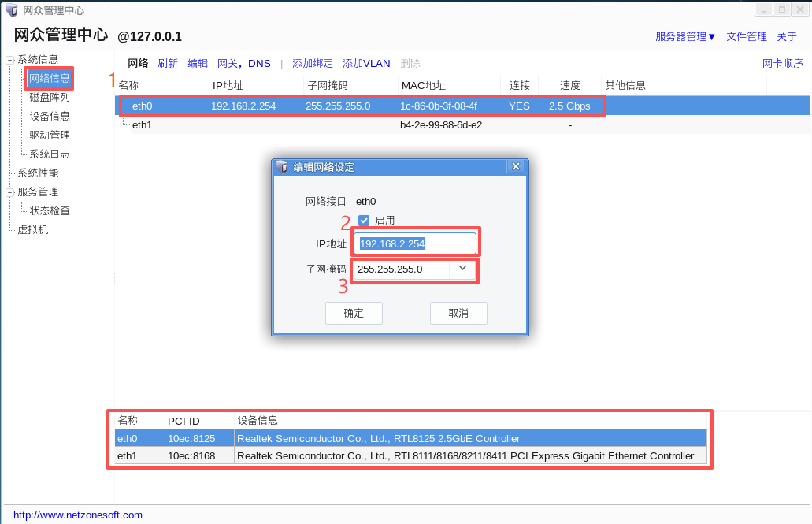Click the shield app icon in title bar
The image size is (812, 524).
[11, 10]
